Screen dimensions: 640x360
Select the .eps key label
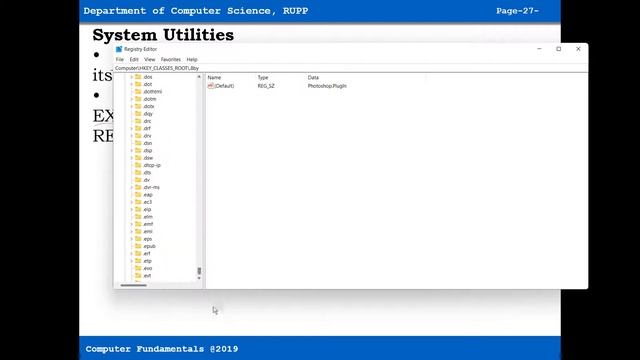tap(148, 238)
